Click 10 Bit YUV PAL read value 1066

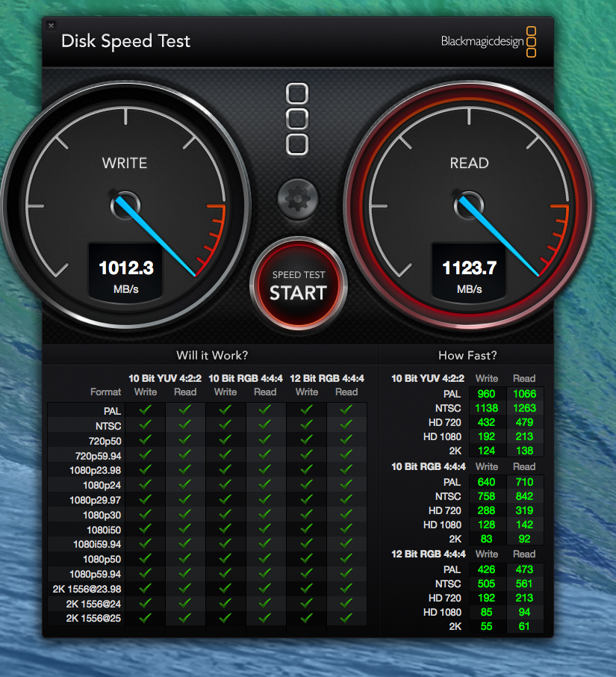point(525,394)
